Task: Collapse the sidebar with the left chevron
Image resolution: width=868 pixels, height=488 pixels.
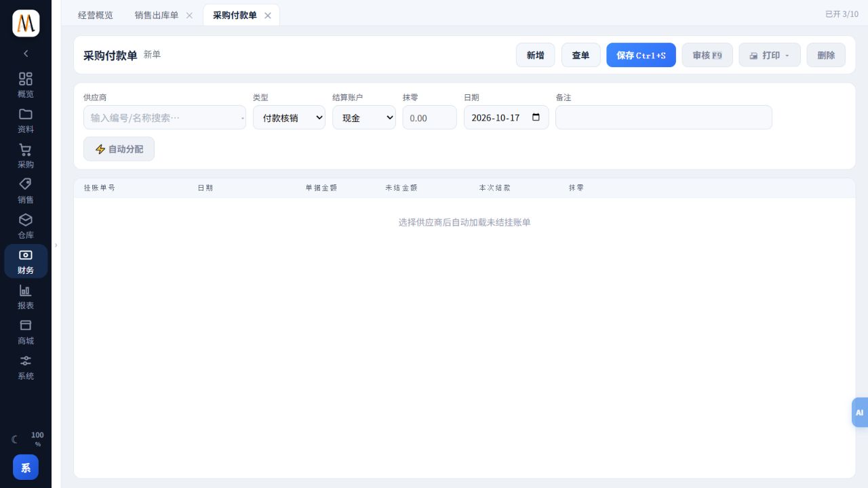Action: coord(26,54)
